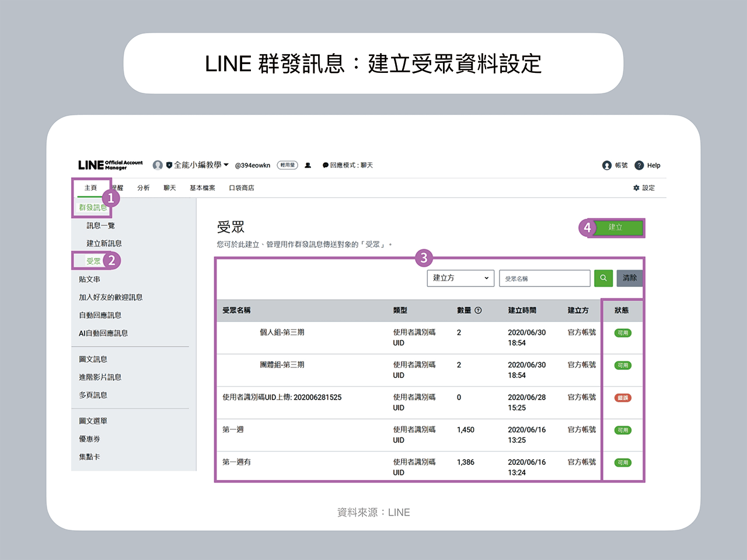Screen dimensions: 747x560
Task: Open 集點卡 in the sidebar
Action: click(x=89, y=457)
